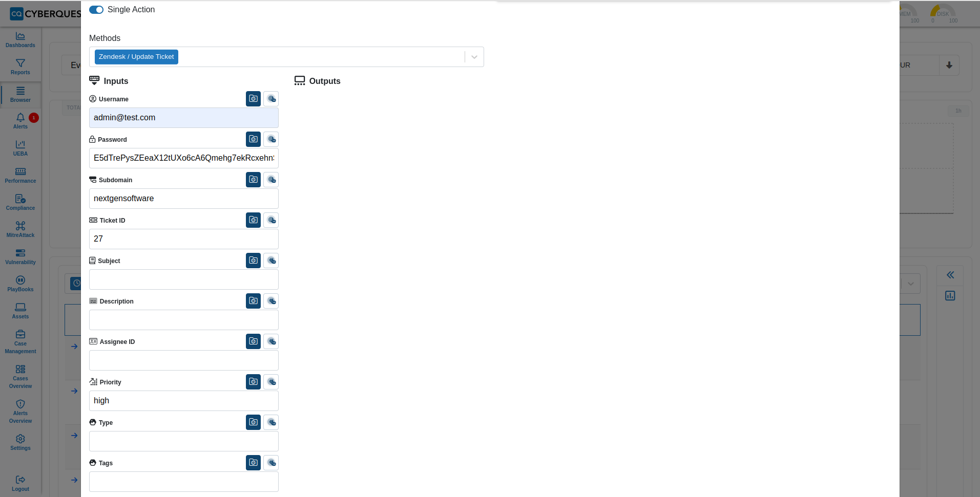The width and height of the screenshot is (980, 497).
Task: Open MitreAttack in the sidebar
Action: click(20, 230)
